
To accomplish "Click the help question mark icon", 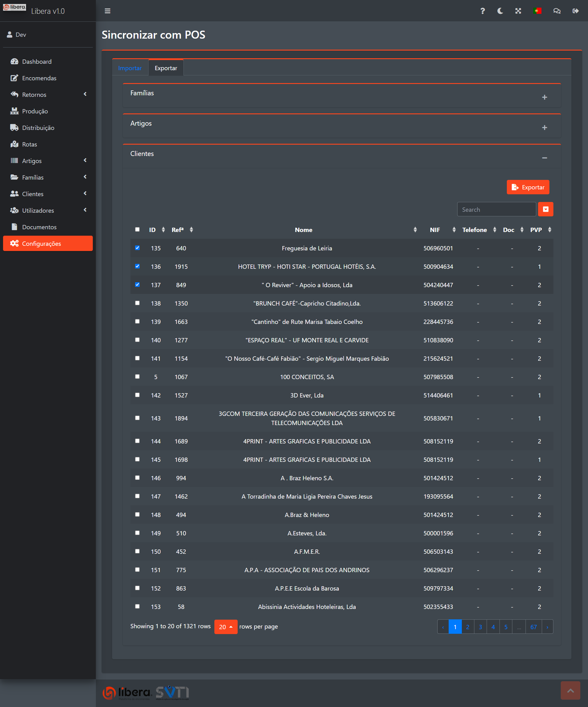I will [x=482, y=11].
